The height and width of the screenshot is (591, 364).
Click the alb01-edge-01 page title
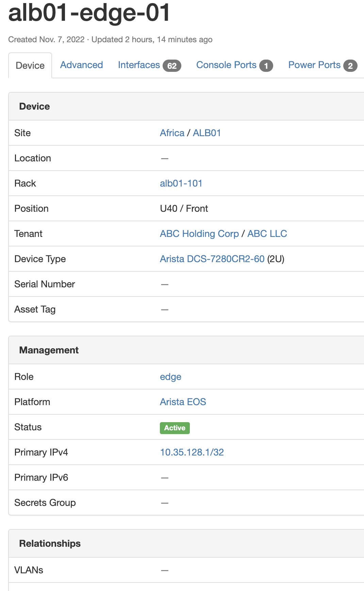pos(89,13)
